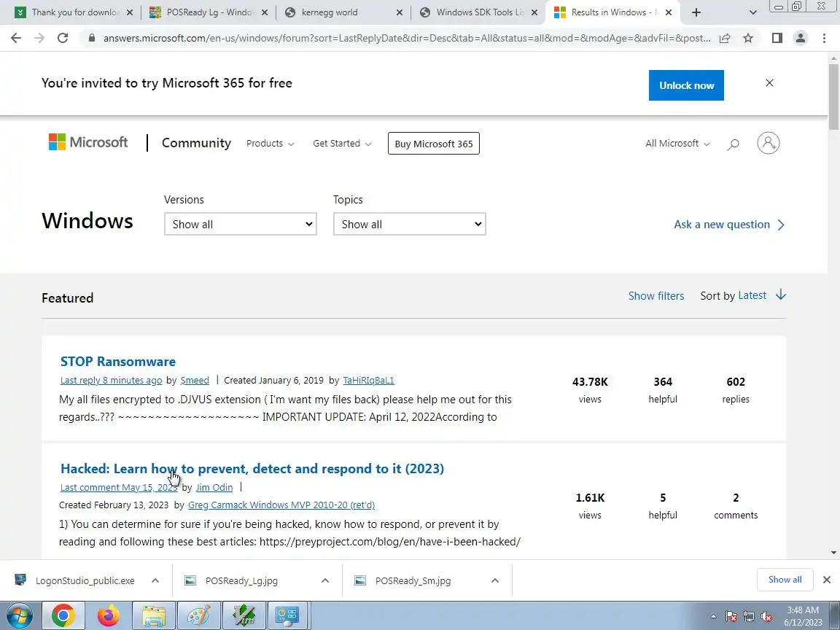
Task: Click the Unlock now button
Action: point(686,85)
